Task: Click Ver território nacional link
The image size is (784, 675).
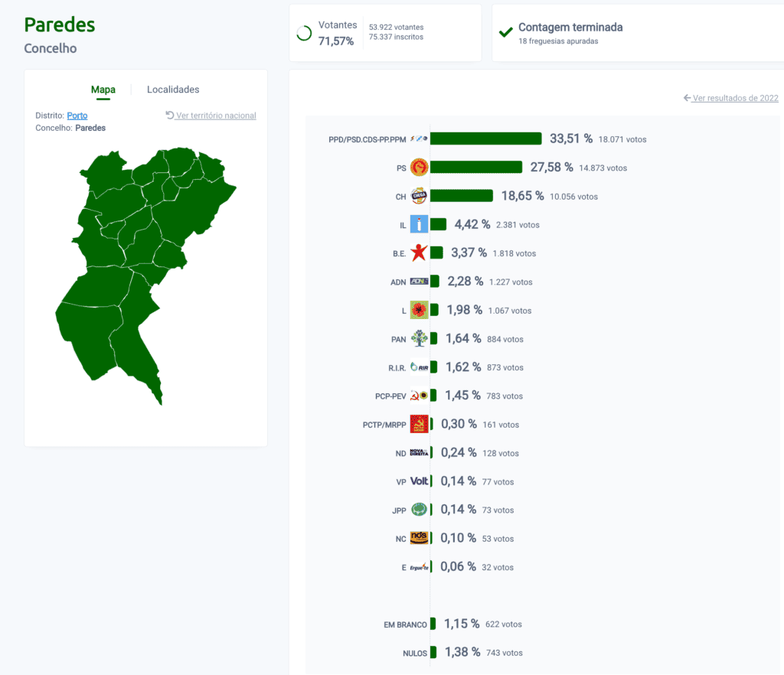Action: pyautogui.click(x=211, y=116)
